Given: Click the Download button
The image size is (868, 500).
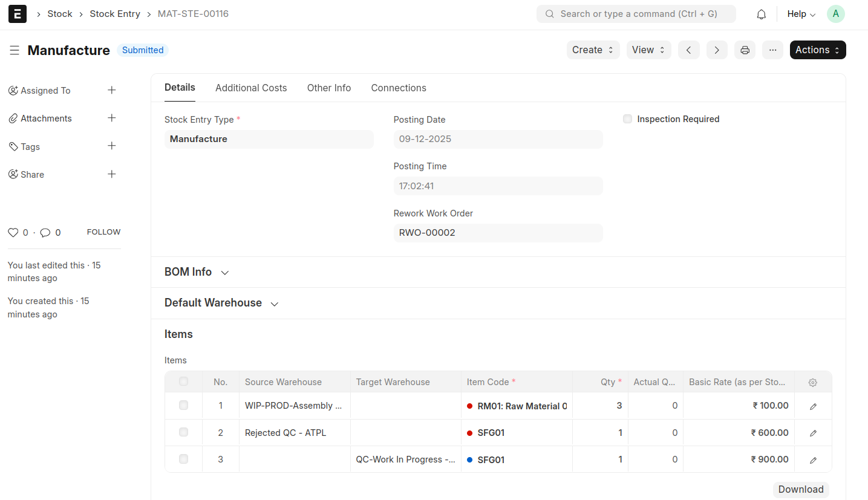Looking at the screenshot, I should pyautogui.click(x=800, y=489).
